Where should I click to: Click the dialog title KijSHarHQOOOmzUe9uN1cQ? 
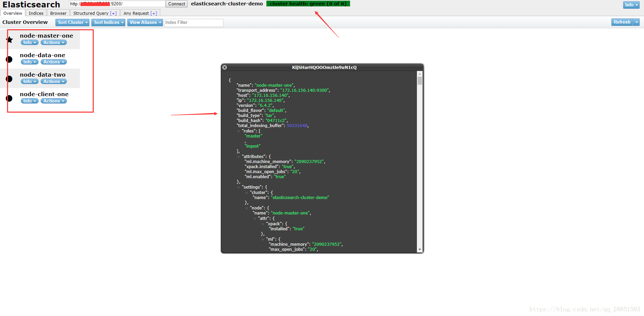(x=324, y=67)
